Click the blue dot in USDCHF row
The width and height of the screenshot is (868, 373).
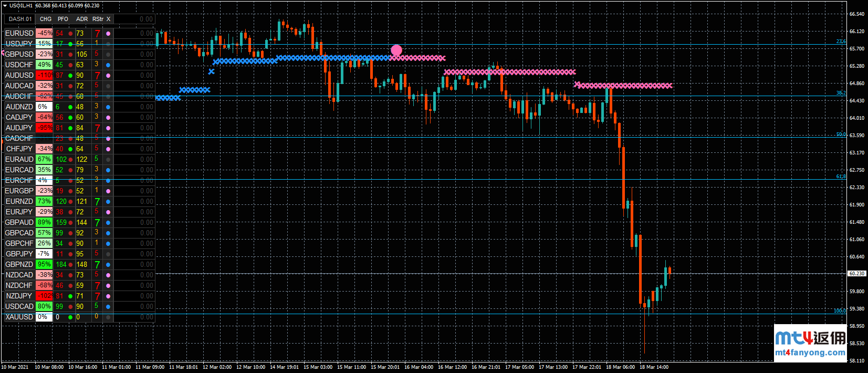pyautogui.click(x=108, y=65)
